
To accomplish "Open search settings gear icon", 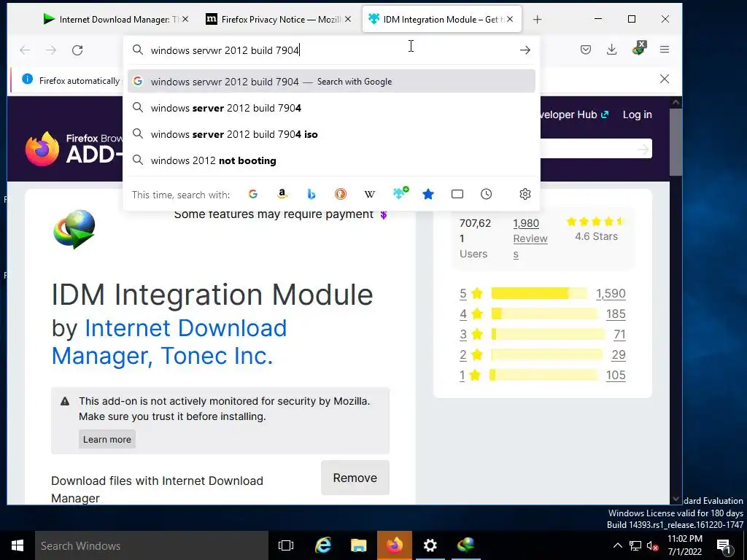I will pyautogui.click(x=525, y=194).
